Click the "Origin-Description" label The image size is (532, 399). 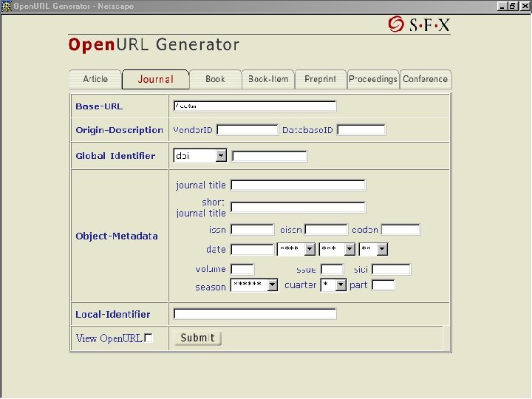[119, 130]
